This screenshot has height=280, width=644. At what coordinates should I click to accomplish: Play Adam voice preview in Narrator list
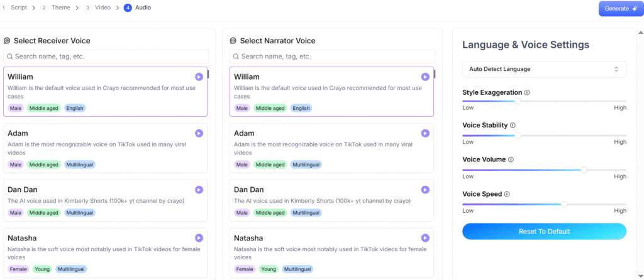425,133
